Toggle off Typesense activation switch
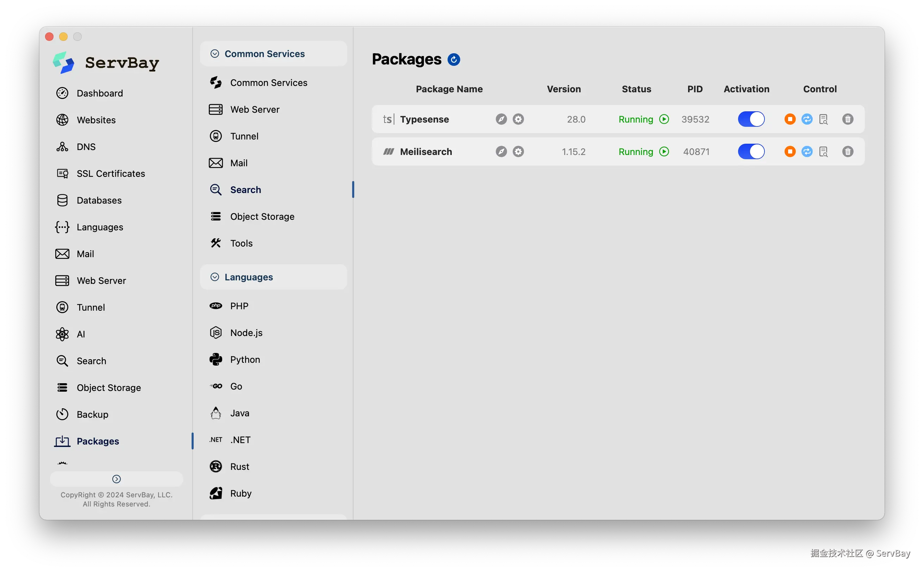The image size is (924, 572). pyautogui.click(x=751, y=119)
